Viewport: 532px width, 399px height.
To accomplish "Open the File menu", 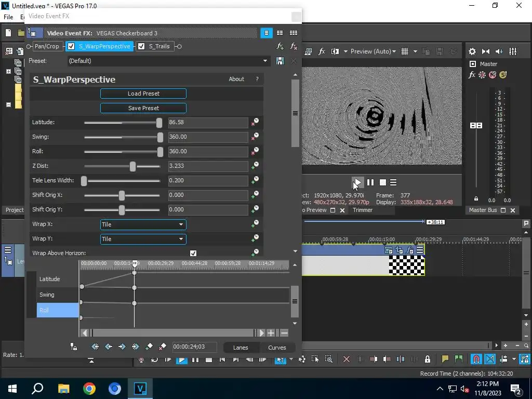I will 8,17.
